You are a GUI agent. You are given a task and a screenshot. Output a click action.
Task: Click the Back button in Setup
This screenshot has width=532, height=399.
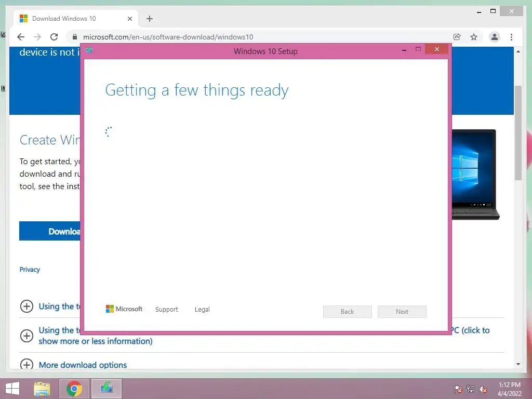pyautogui.click(x=348, y=312)
